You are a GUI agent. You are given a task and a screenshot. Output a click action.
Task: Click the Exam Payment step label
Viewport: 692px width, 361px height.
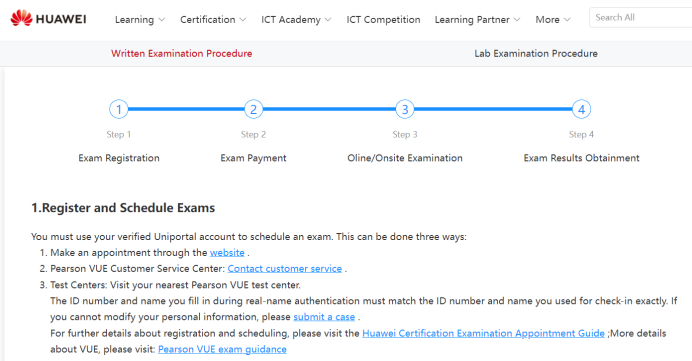[x=253, y=158]
